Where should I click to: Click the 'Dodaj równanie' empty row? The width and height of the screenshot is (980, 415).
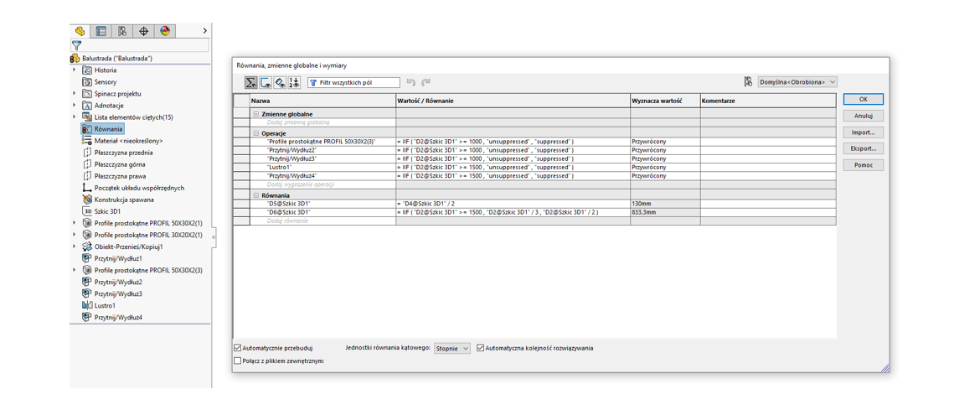(x=287, y=221)
